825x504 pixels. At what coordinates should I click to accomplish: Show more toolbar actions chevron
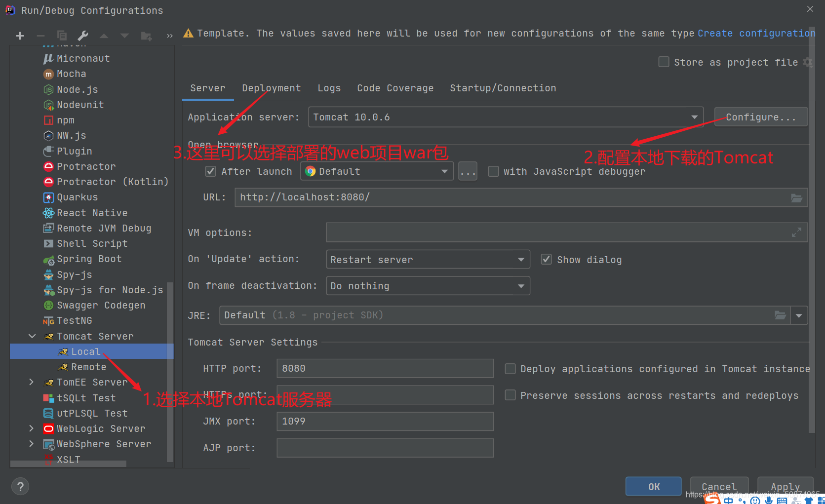coord(170,36)
